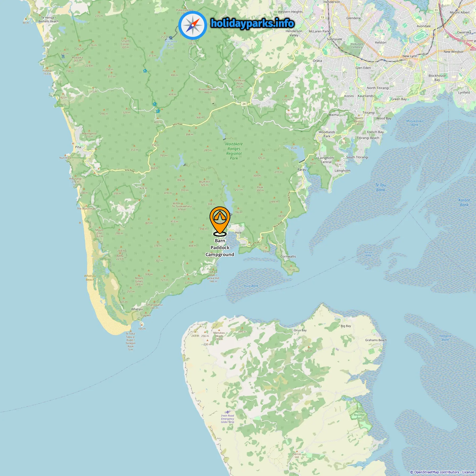Open the holidayparks.info site title
Viewport: 476px width, 476px height.
[252, 23]
